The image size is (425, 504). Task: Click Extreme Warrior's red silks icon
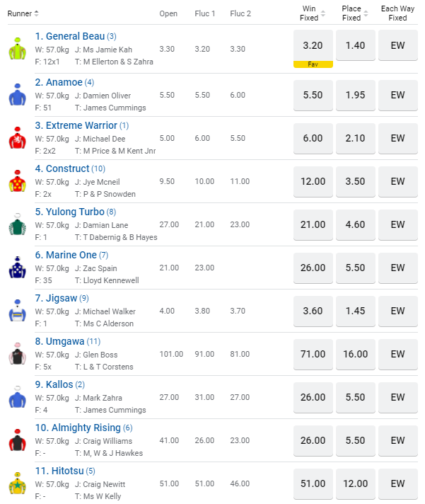point(17,137)
